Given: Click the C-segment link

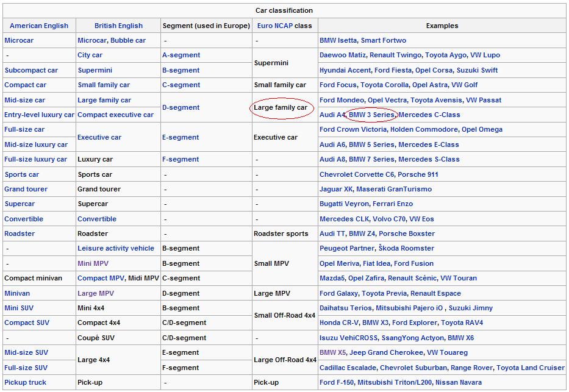Looking at the screenshot, I should [181, 85].
